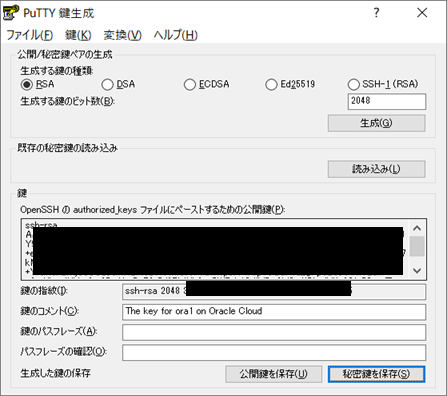
Task: Select the Ed25519 key type
Action: point(290,84)
